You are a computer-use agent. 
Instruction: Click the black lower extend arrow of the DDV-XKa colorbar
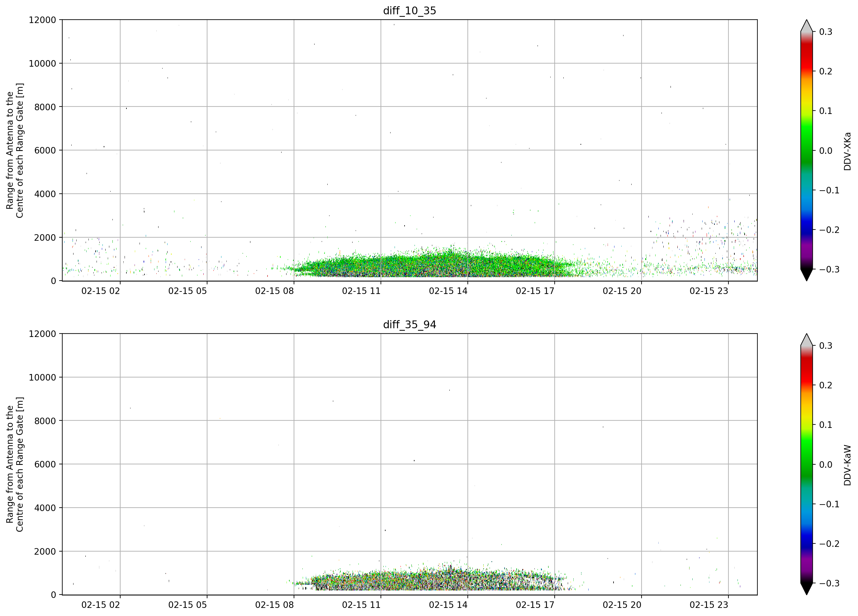click(807, 275)
